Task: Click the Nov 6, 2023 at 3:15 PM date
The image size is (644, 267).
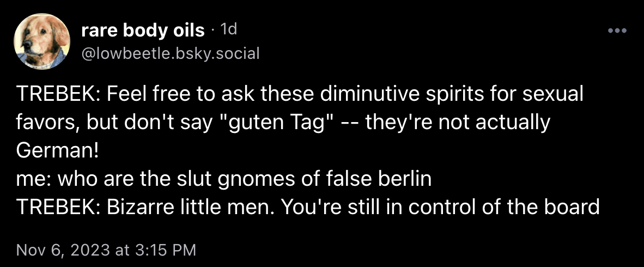Action: (106, 250)
